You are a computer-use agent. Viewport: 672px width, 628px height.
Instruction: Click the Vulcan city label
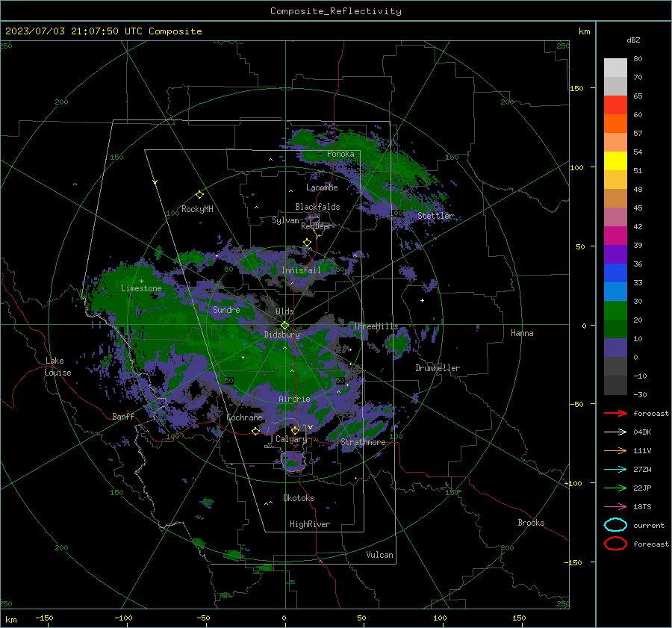click(379, 555)
